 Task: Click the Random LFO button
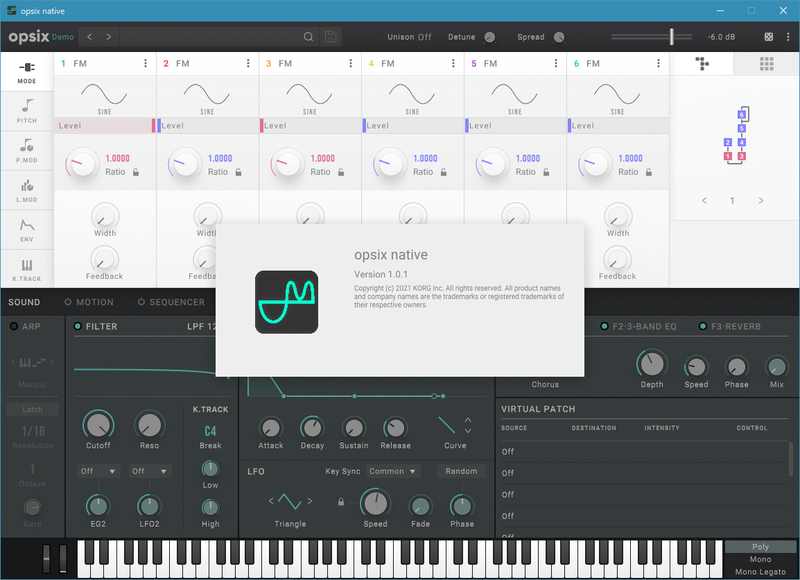click(x=461, y=471)
